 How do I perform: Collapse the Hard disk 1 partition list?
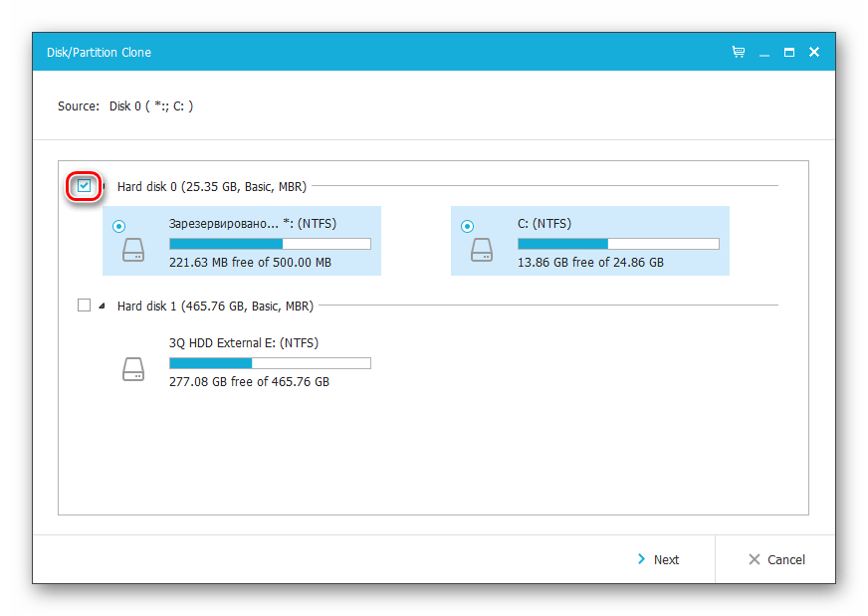[x=103, y=307]
